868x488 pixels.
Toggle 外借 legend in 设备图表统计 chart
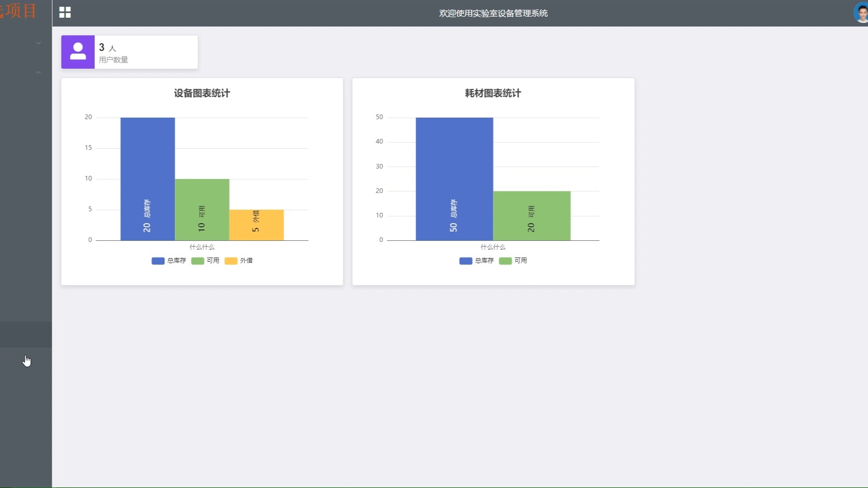pyautogui.click(x=238, y=261)
